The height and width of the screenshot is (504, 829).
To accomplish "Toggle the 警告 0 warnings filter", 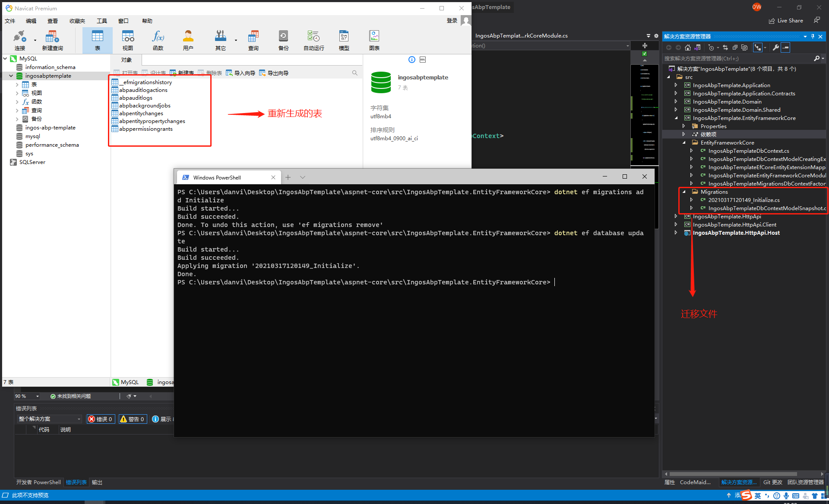I will click(x=133, y=419).
